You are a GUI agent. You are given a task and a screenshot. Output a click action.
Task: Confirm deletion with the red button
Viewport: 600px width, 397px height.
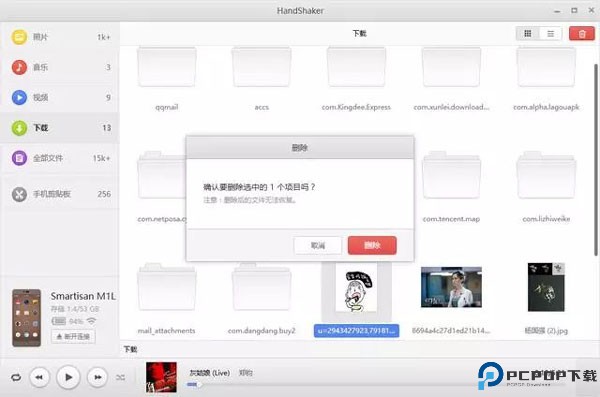point(372,245)
